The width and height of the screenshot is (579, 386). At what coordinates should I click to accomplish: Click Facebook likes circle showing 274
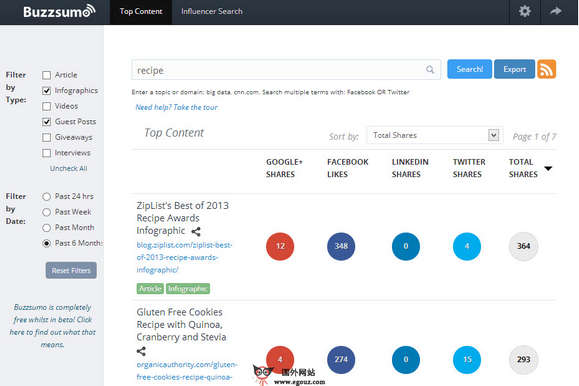pyautogui.click(x=341, y=359)
